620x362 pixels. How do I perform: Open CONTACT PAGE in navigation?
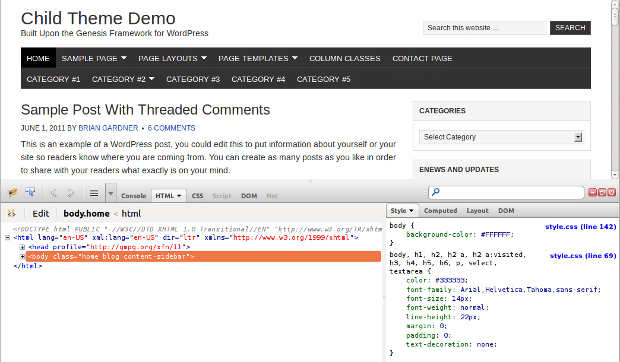coord(422,58)
